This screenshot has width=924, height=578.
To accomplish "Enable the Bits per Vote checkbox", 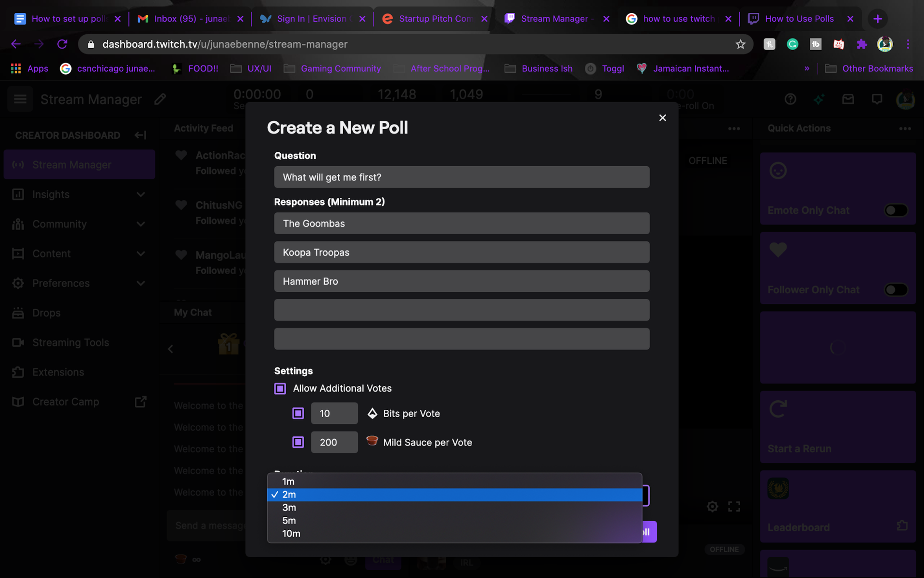I will [298, 413].
